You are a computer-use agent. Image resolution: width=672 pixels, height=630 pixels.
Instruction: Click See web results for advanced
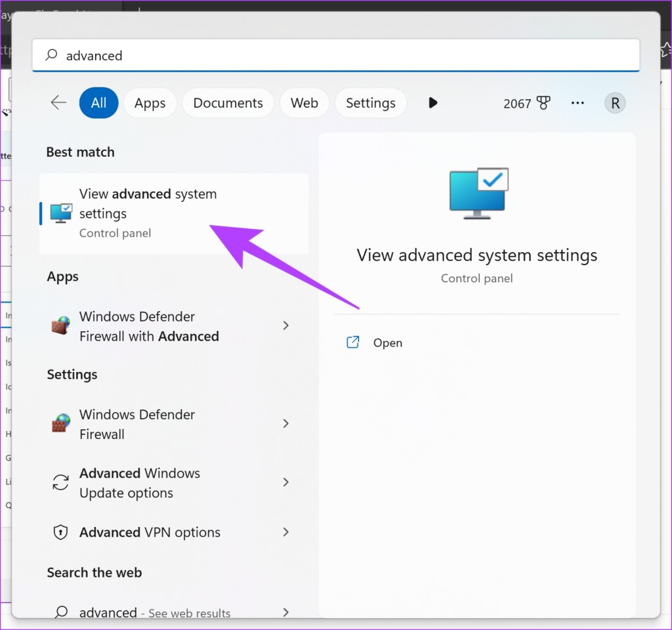[155, 612]
